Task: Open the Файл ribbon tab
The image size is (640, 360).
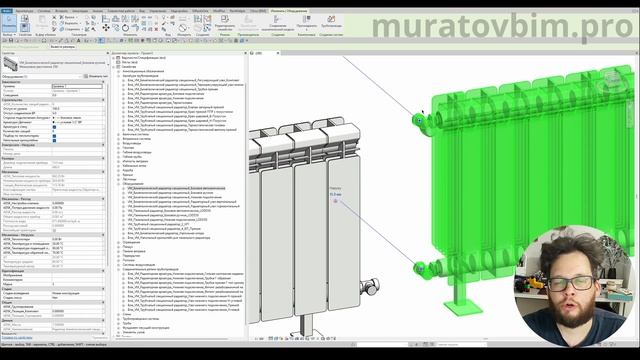Action: pos(7,11)
